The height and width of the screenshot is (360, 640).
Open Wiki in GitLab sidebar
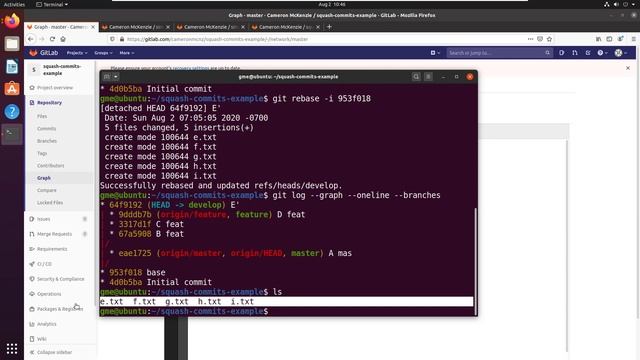click(42, 339)
